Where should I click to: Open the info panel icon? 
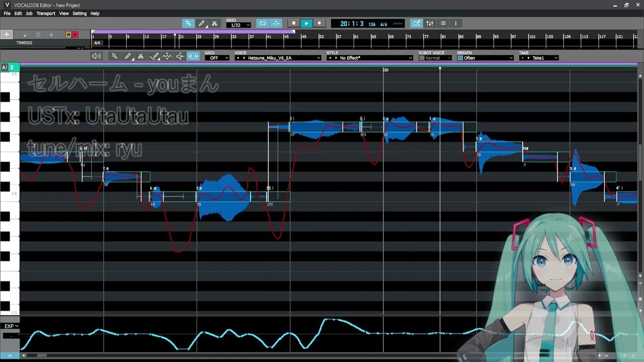(x=456, y=23)
